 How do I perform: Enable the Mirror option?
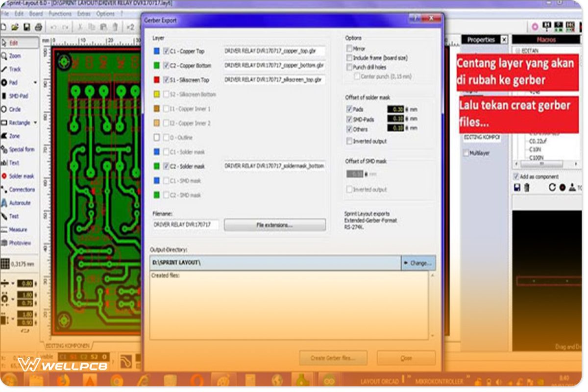point(349,49)
